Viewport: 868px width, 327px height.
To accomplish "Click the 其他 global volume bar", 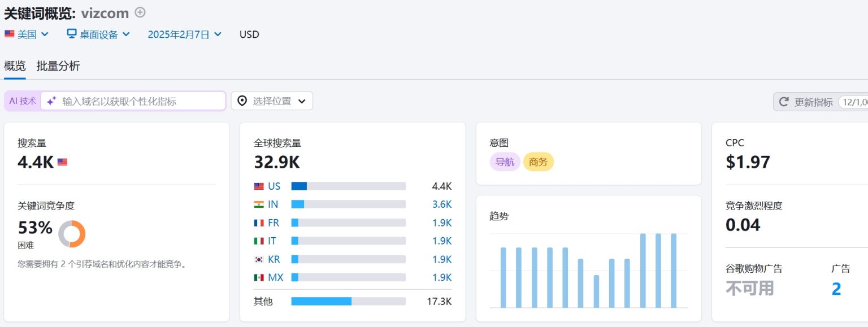I will pos(348,302).
